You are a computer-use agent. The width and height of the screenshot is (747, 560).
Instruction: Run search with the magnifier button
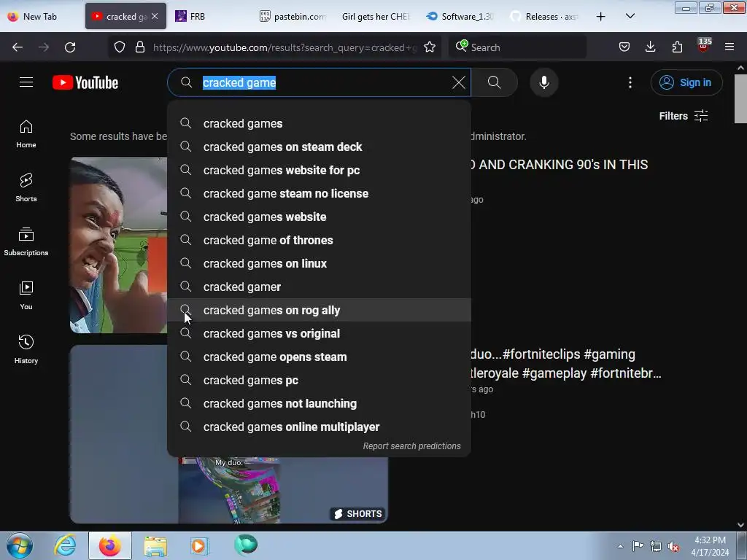point(495,82)
